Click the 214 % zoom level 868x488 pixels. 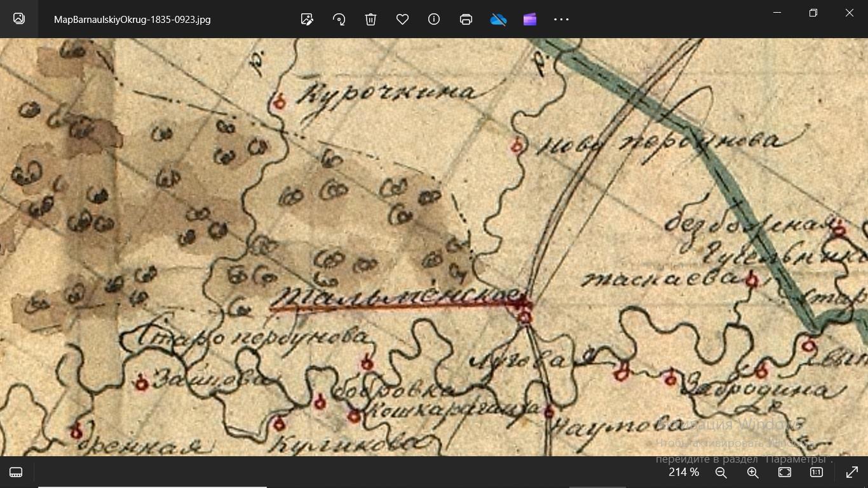click(684, 472)
